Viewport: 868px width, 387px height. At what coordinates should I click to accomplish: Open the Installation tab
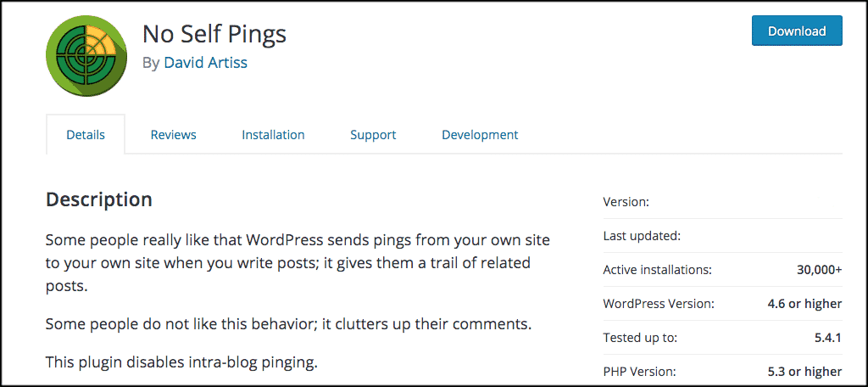coord(273,135)
